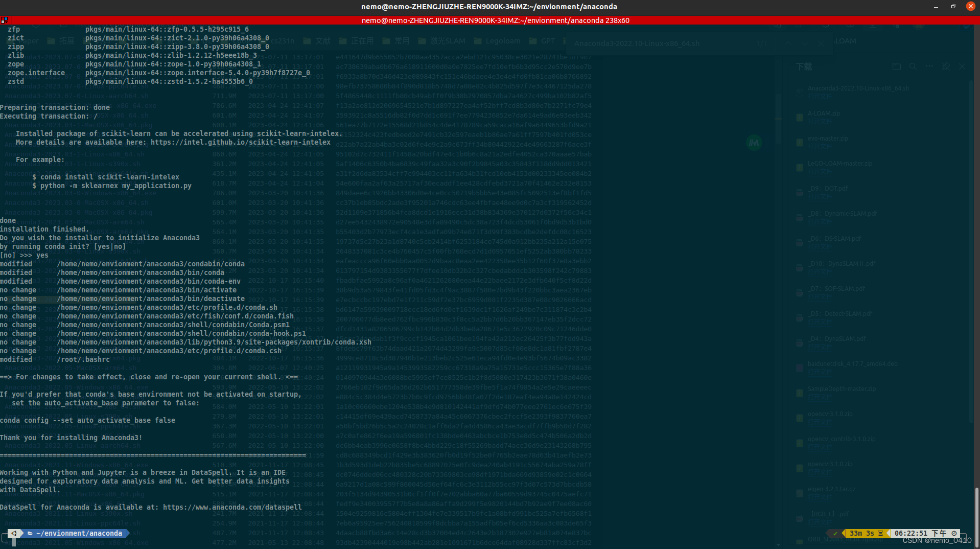Click the 'installation finished.' line
Viewport: 980px width, 549px height.
44,230
